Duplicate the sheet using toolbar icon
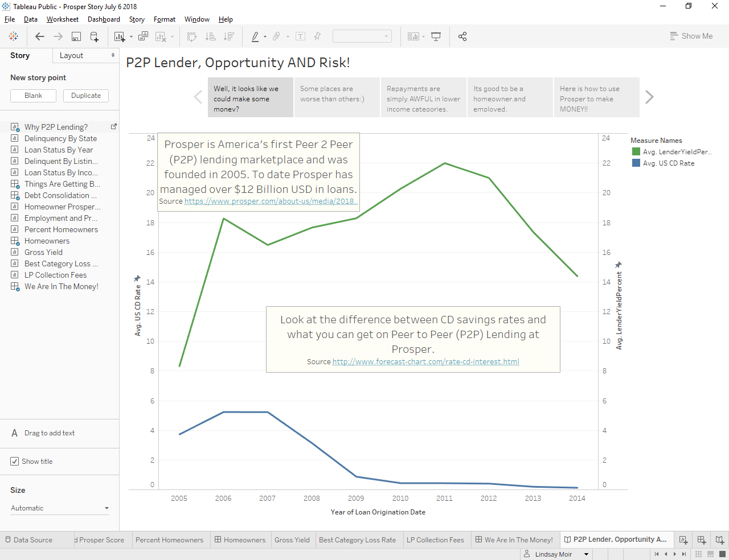 click(144, 36)
